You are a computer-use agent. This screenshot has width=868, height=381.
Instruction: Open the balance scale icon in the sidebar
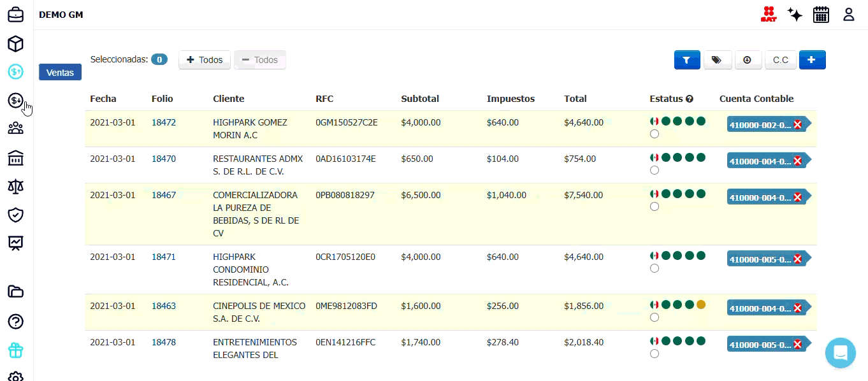tap(15, 186)
